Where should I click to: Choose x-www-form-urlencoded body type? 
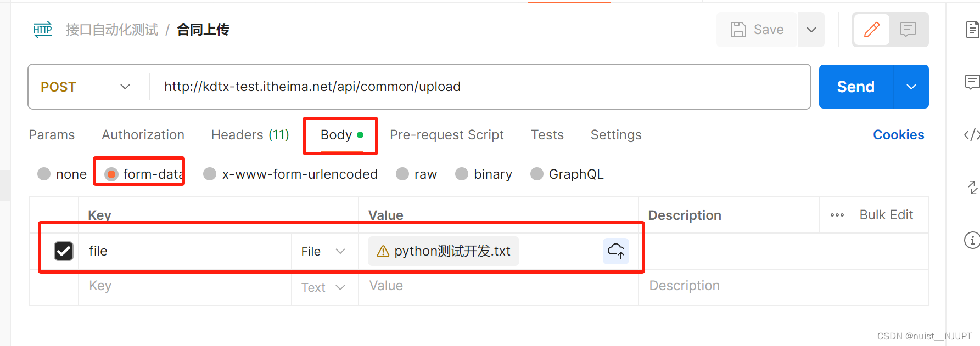point(210,174)
